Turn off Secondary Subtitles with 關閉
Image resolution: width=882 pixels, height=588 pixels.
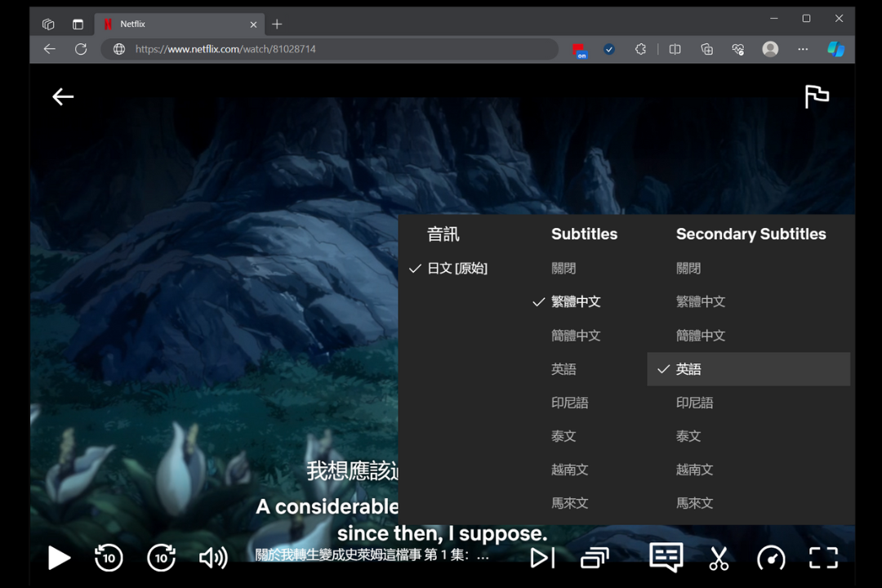pos(688,269)
